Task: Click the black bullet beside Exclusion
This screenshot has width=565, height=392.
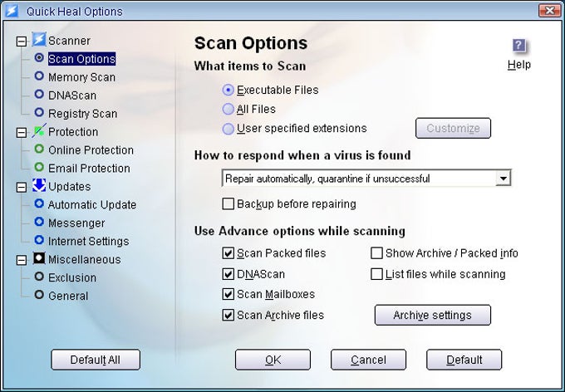Action: (x=39, y=277)
